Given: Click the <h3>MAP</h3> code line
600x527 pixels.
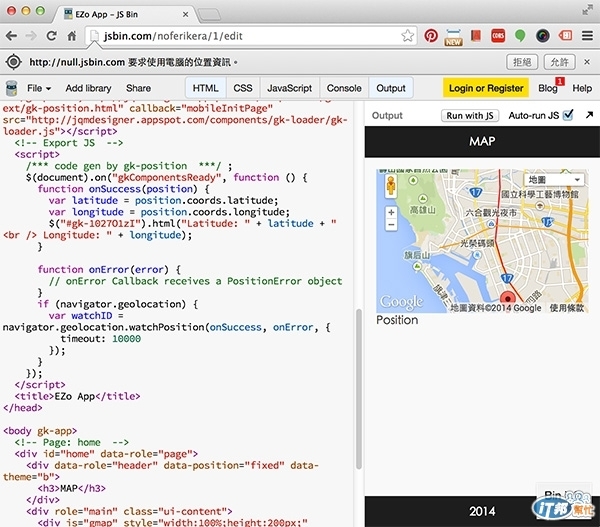Looking at the screenshot, I should (72, 488).
